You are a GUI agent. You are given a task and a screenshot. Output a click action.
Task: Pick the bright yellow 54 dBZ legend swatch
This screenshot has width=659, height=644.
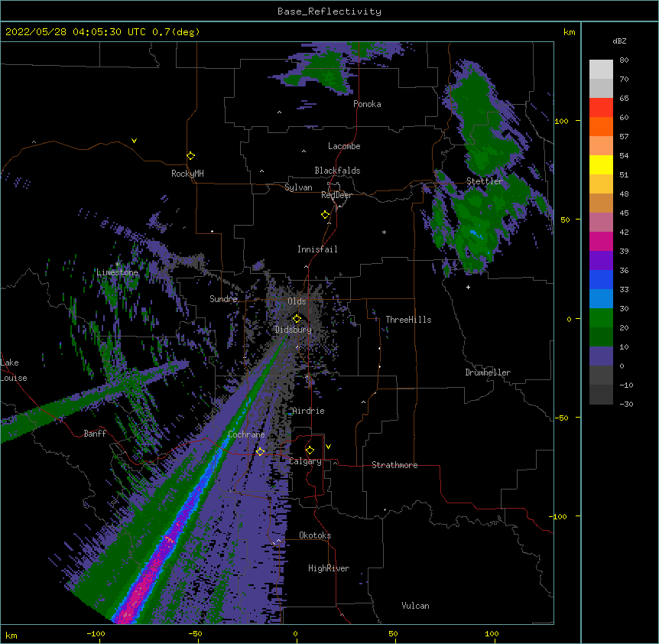point(601,164)
